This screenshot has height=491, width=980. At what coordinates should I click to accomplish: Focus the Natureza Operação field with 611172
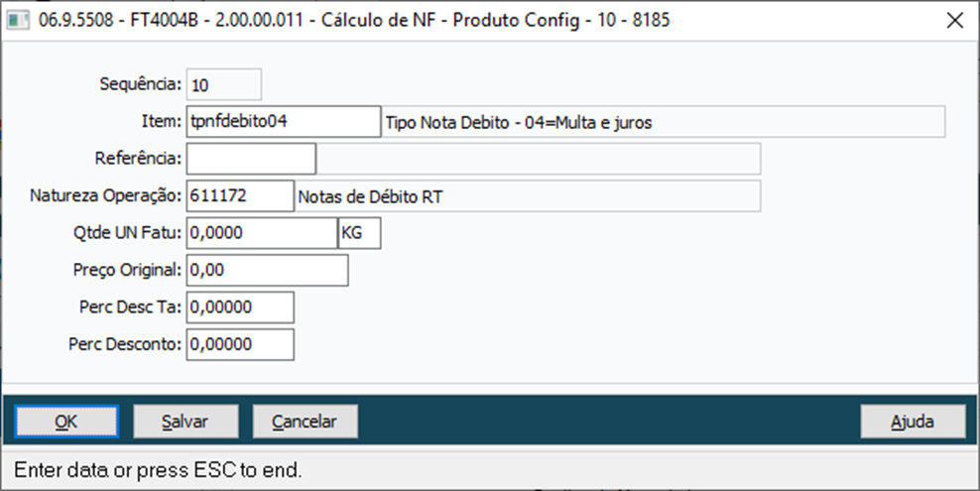[x=239, y=196]
